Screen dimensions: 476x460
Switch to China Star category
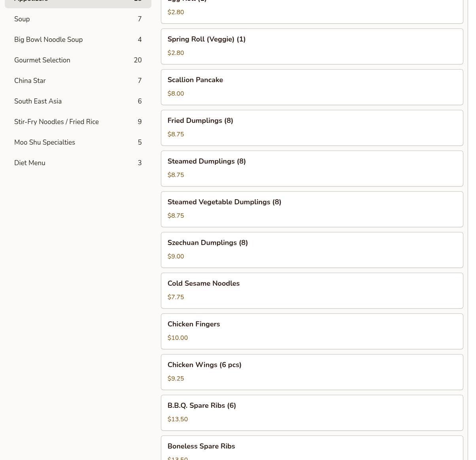tap(78, 81)
